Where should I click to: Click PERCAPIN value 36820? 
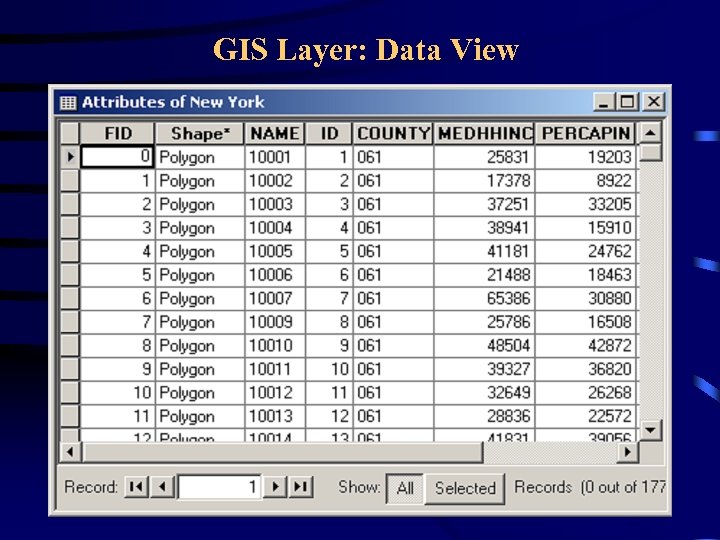tap(585, 369)
